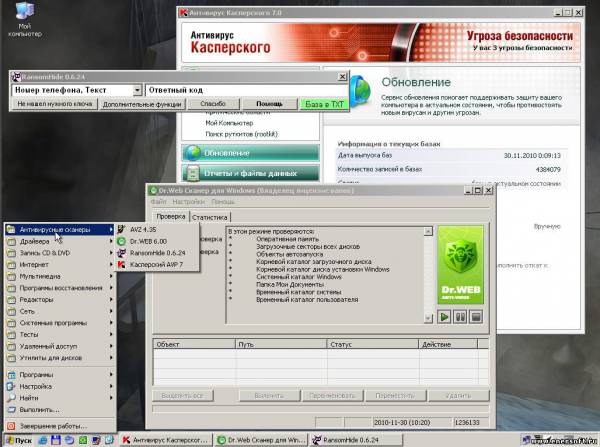The width and height of the screenshot is (600, 447).
Task: Open Отчеты и файлы данных section
Action: pyautogui.click(x=250, y=173)
